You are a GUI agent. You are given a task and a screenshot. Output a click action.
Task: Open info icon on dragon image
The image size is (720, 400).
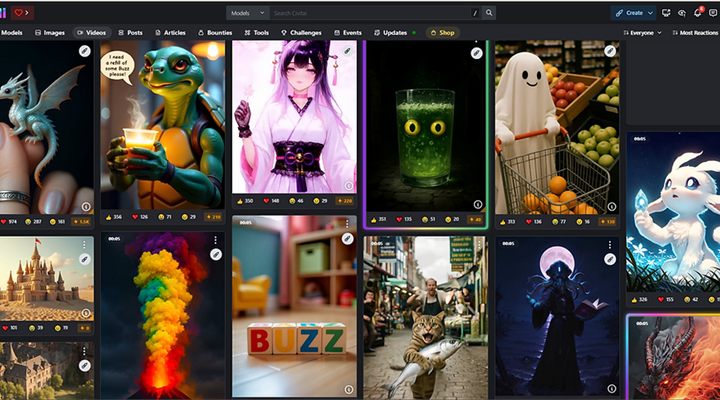coord(86,207)
